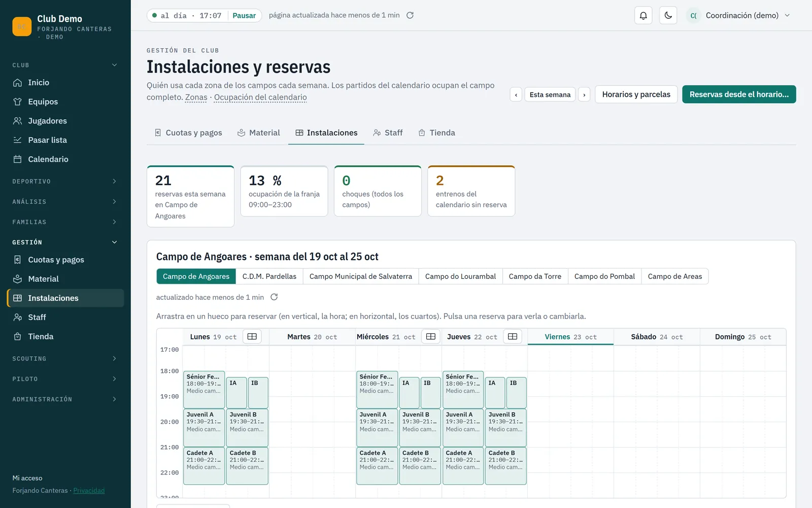The height and width of the screenshot is (508, 812).
Task: Expand the ADMINISTRACIÓN section
Action: 65,399
